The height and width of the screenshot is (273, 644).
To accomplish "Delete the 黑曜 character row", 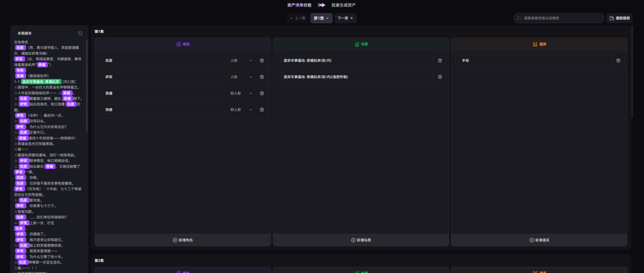I will click(x=262, y=93).
